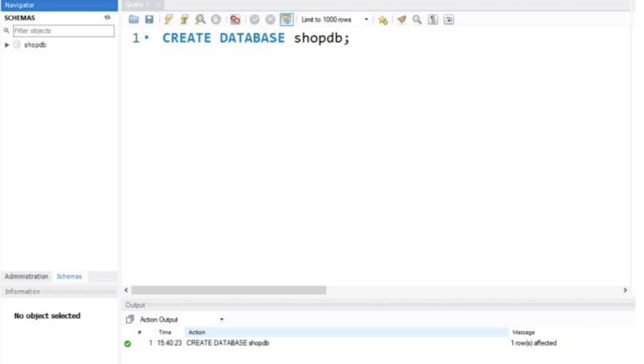
Task: Open the find panel with magnifier icon
Action: 417,19
